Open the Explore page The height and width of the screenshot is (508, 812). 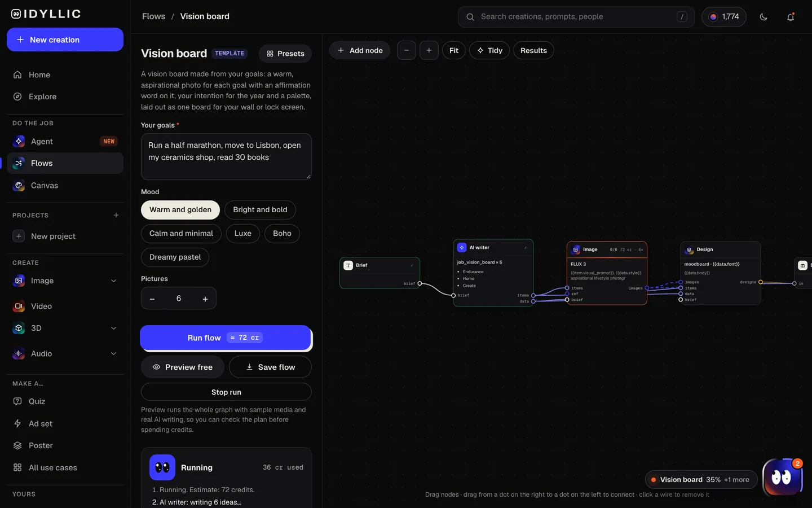(x=65, y=97)
